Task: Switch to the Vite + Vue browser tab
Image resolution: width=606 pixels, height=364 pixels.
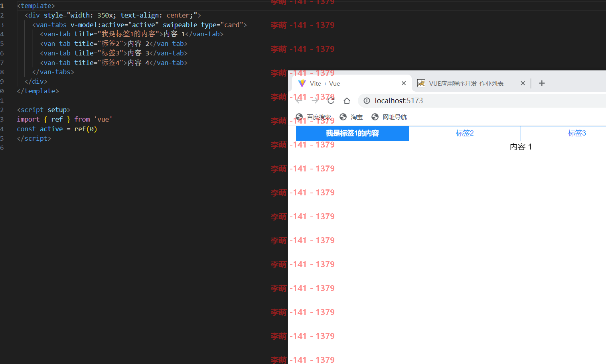Action: pos(352,83)
